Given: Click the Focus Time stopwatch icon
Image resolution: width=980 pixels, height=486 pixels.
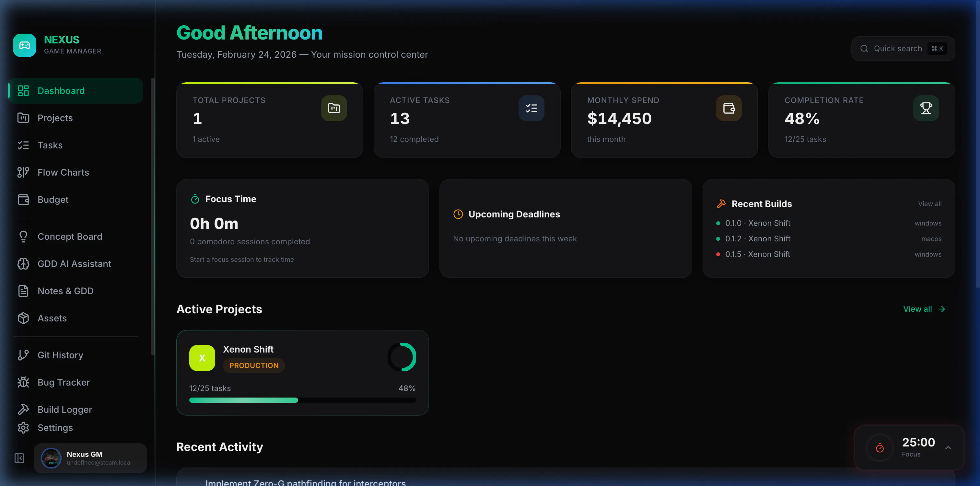Looking at the screenshot, I should (195, 199).
